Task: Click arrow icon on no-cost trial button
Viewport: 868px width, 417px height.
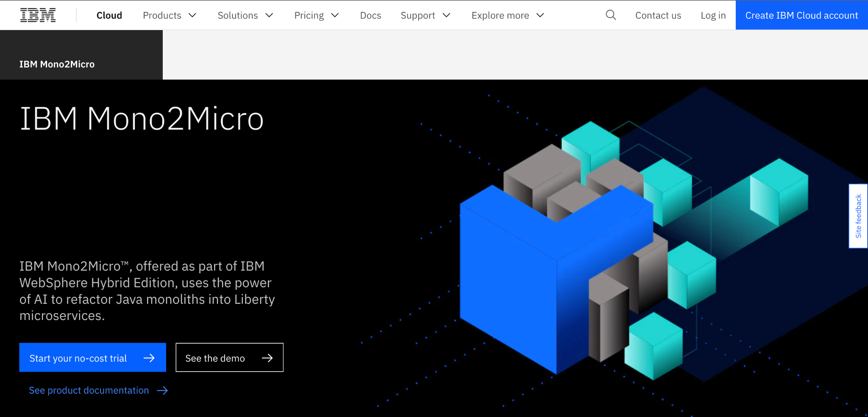Action: click(149, 358)
